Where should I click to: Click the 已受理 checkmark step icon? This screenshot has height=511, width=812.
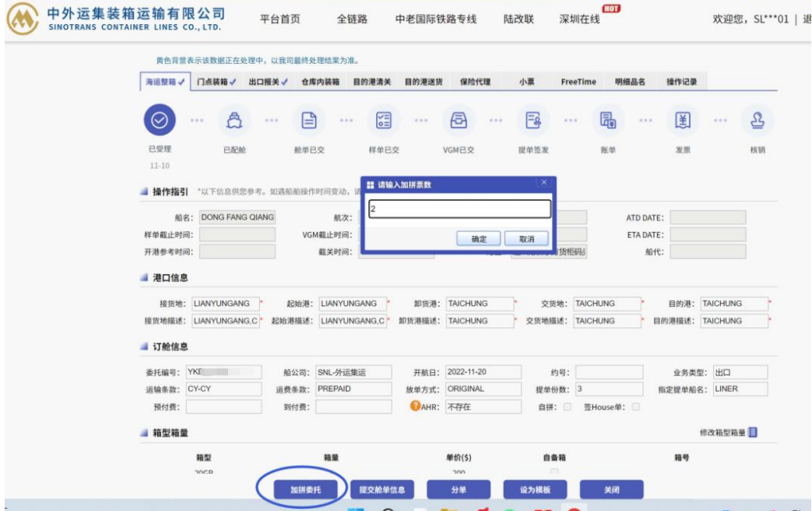click(x=160, y=120)
